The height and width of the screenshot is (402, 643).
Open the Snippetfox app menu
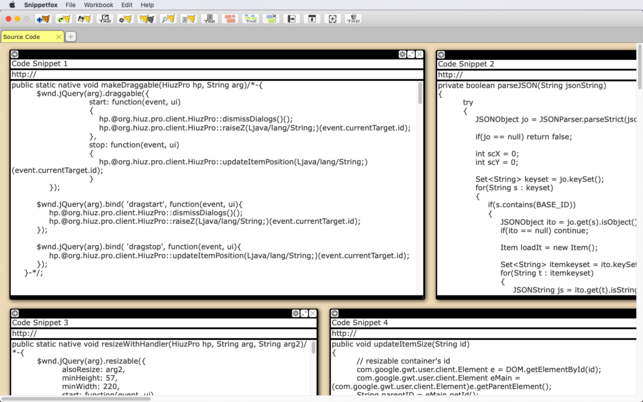tap(41, 5)
